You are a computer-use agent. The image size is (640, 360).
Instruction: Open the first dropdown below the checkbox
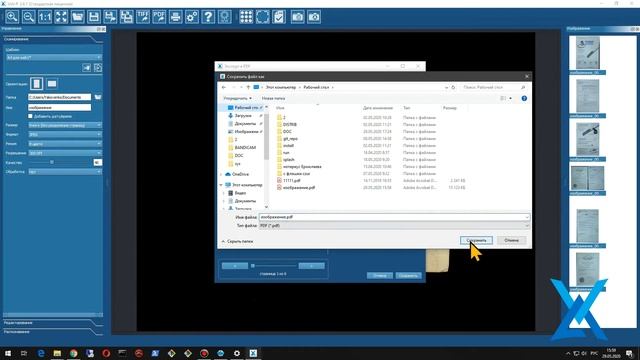(65, 125)
